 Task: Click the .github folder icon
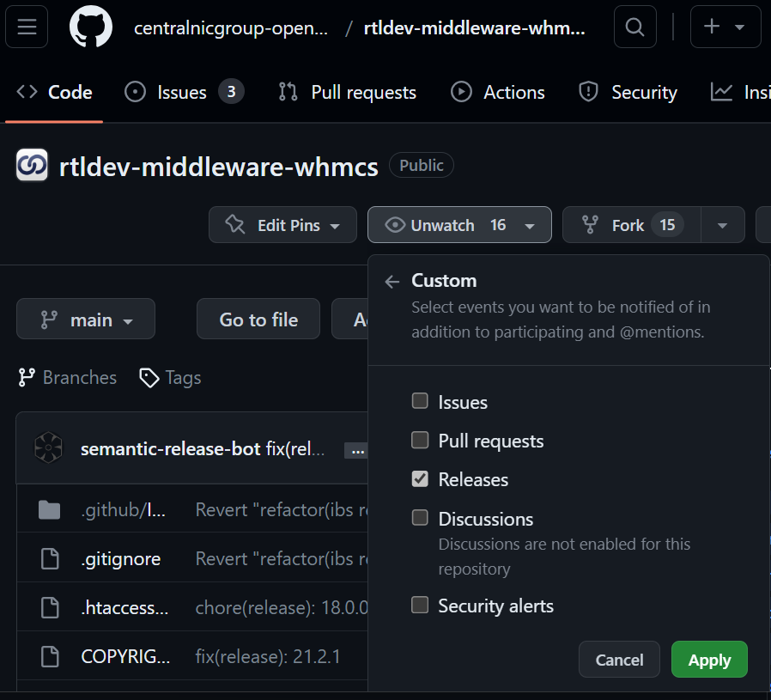click(50, 509)
